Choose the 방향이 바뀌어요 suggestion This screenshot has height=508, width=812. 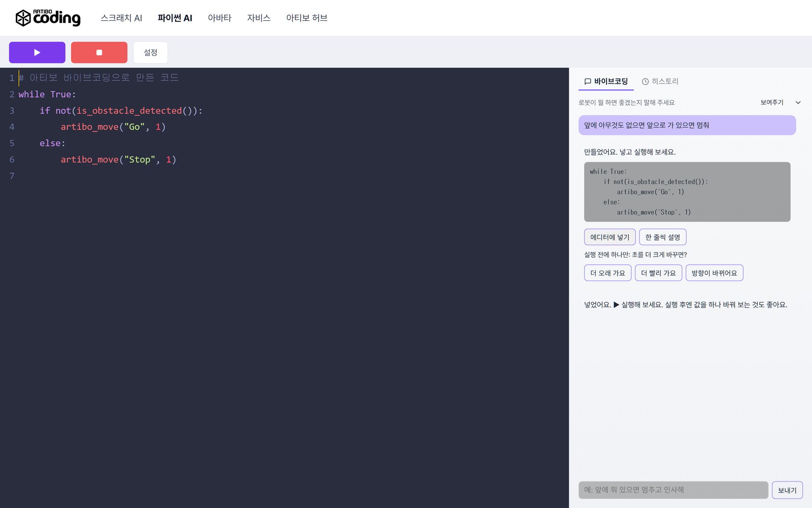(715, 273)
